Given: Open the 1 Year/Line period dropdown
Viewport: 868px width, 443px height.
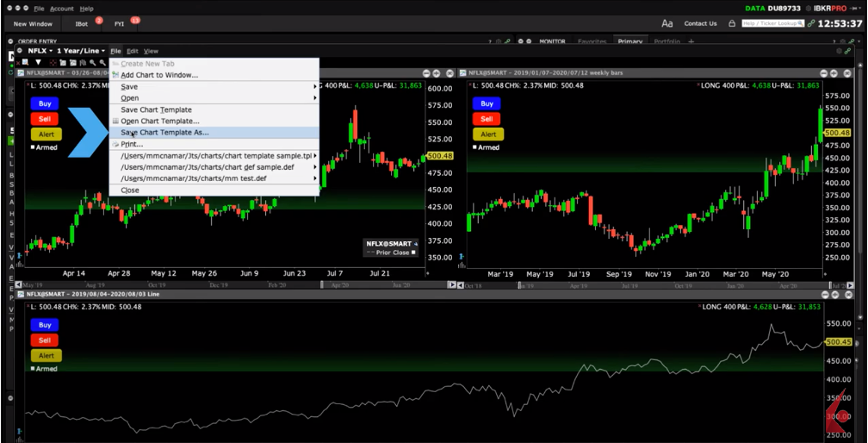Looking at the screenshot, I should (x=81, y=51).
